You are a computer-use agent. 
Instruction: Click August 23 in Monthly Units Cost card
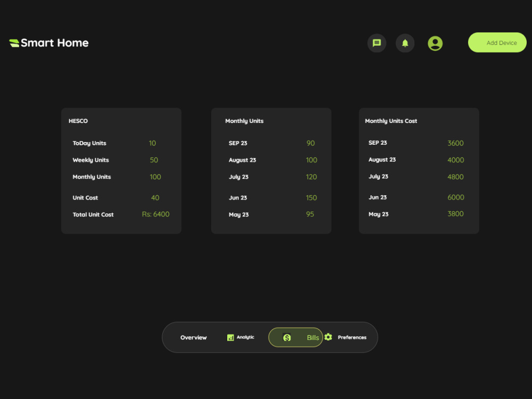[382, 160]
